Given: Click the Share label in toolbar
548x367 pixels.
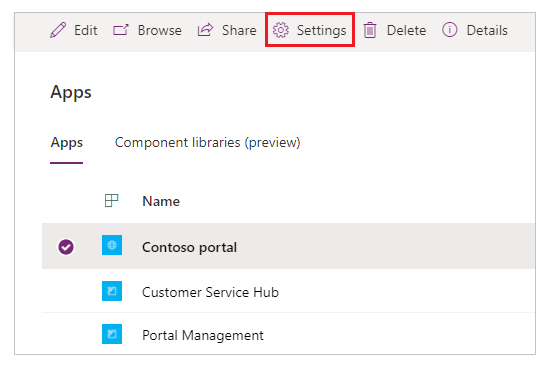Looking at the screenshot, I should click(239, 30).
